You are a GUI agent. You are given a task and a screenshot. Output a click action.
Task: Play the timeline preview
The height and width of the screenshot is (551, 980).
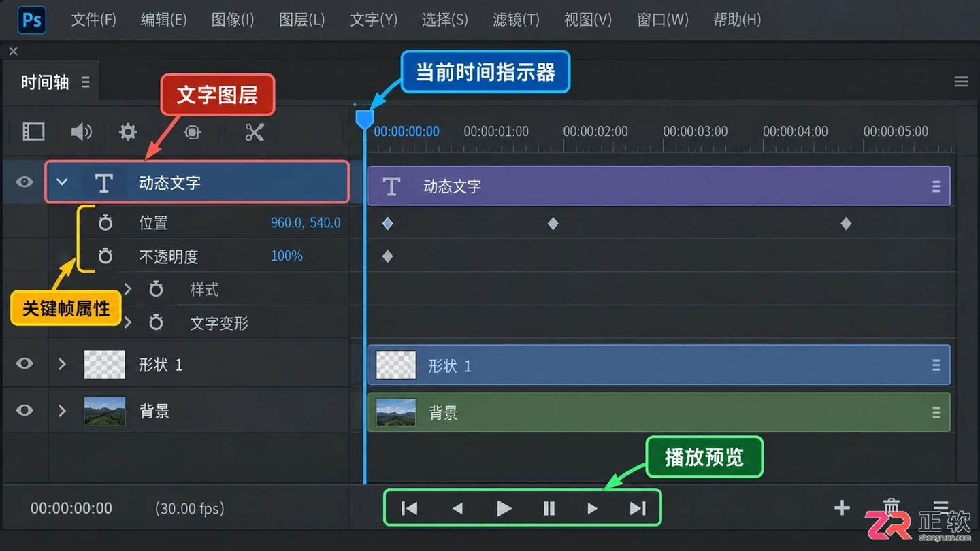pos(504,508)
